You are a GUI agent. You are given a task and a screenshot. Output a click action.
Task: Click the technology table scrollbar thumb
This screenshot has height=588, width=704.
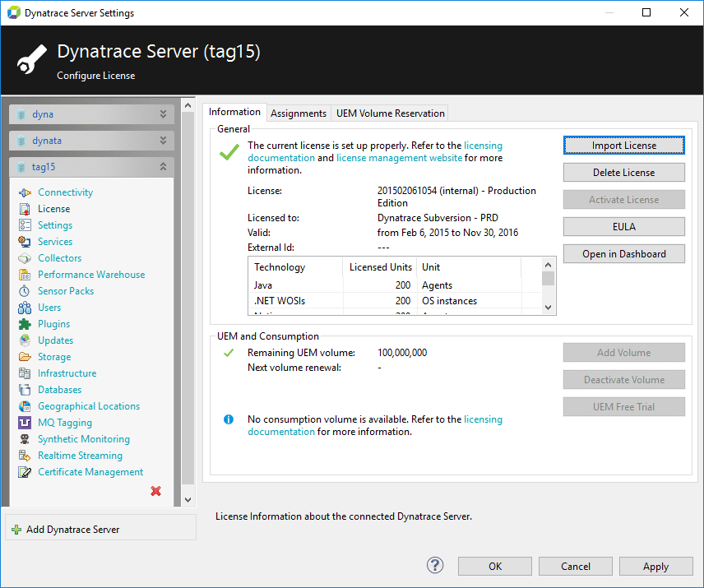click(549, 278)
